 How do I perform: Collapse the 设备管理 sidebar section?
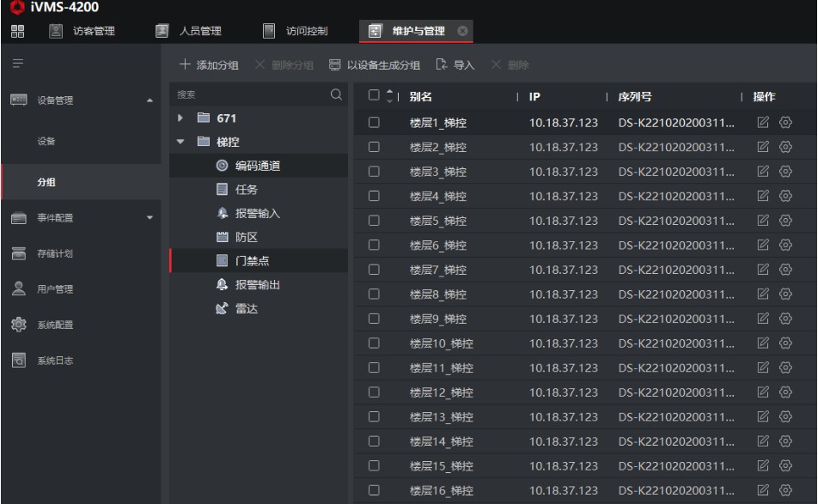pos(150,100)
